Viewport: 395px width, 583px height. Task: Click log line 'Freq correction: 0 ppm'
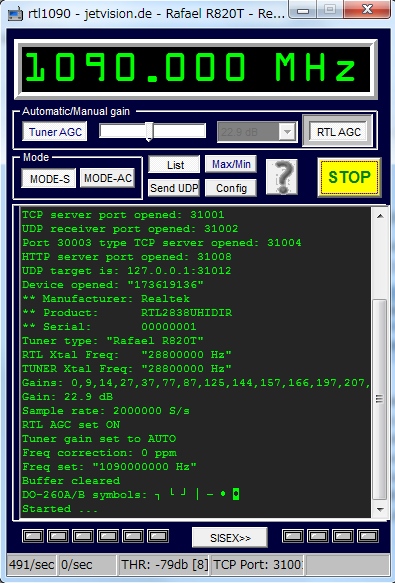[99, 453]
